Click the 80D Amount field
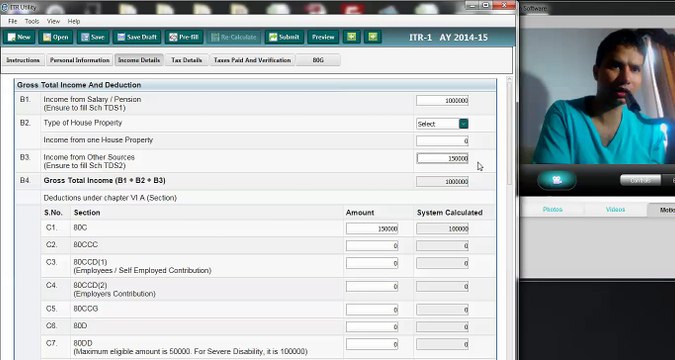 [x=372, y=327]
